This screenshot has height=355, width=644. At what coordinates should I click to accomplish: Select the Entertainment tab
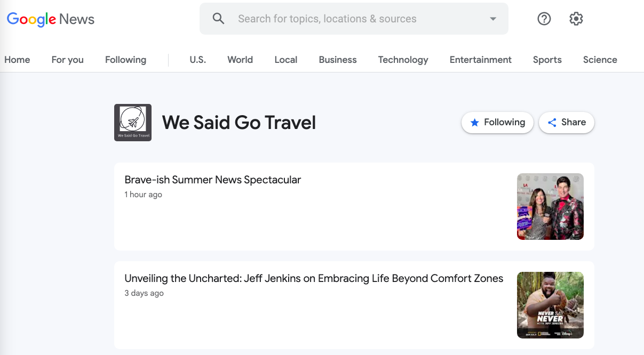(x=481, y=60)
